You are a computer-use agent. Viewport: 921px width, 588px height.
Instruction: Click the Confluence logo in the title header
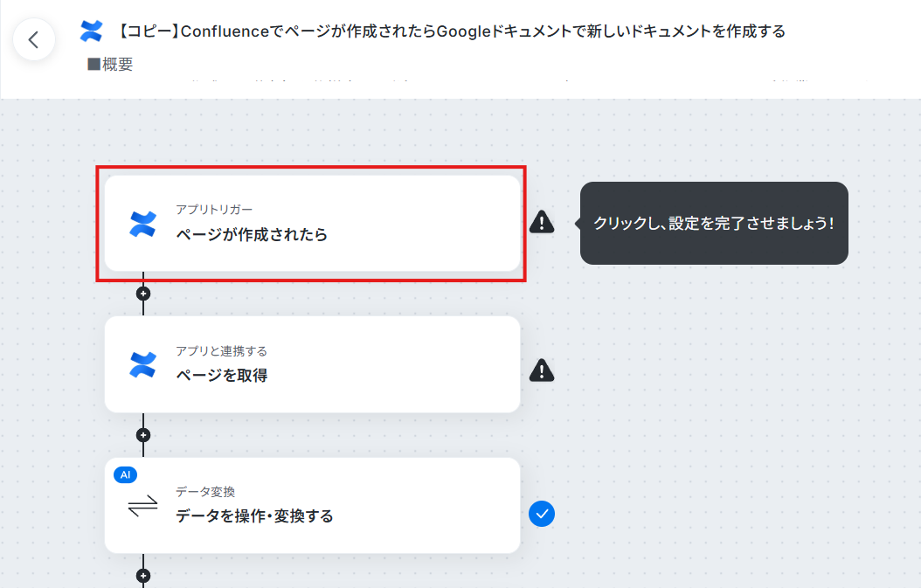(91, 31)
